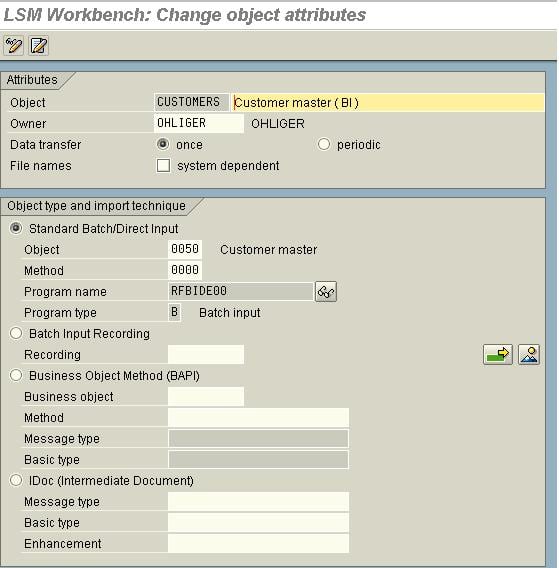Viewport: 559px width, 568px height.
Task: Click the Object number field 0050
Action: point(185,249)
